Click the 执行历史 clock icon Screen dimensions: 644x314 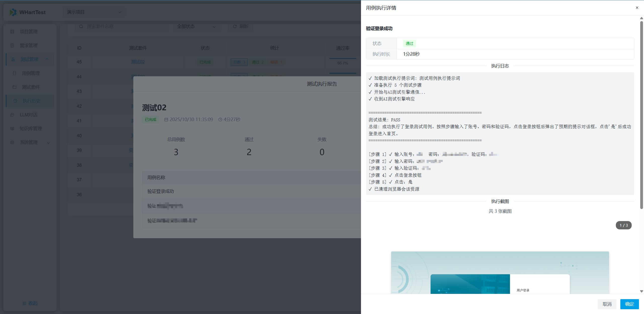coord(15,101)
